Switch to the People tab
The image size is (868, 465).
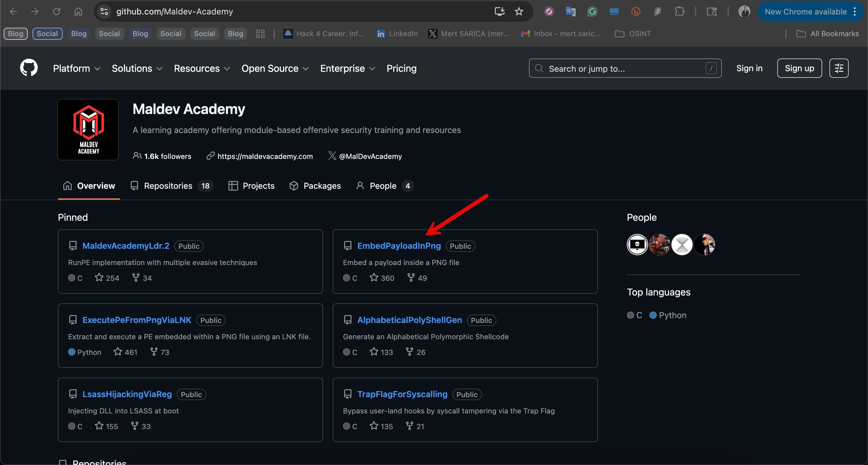click(x=385, y=186)
